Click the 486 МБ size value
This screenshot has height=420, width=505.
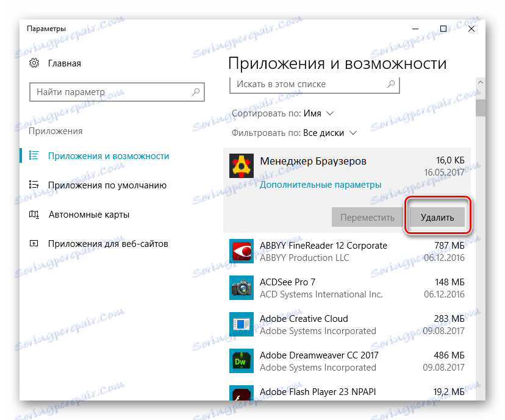[449, 355]
